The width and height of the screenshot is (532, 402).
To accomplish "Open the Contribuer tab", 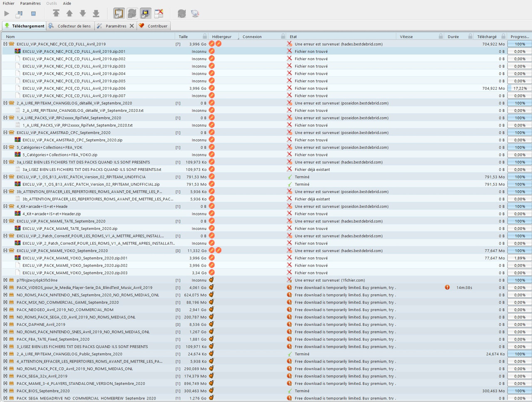I will tap(153, 26).
